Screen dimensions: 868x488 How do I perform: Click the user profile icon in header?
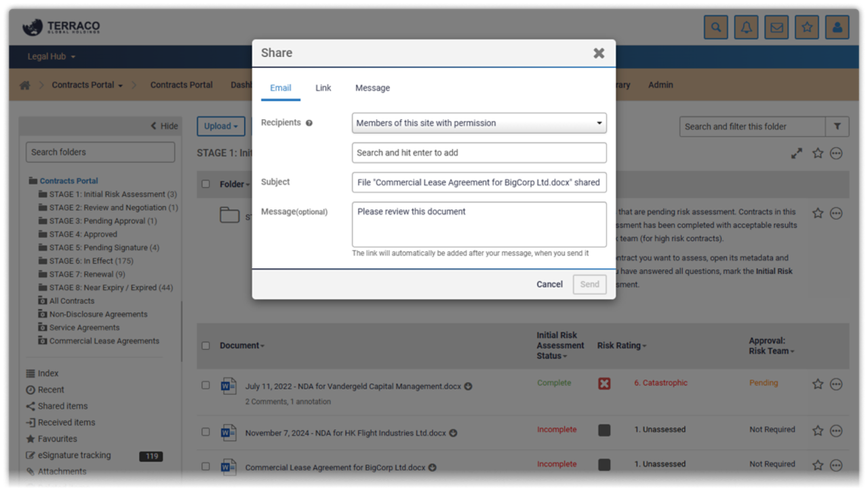point(837,28)
